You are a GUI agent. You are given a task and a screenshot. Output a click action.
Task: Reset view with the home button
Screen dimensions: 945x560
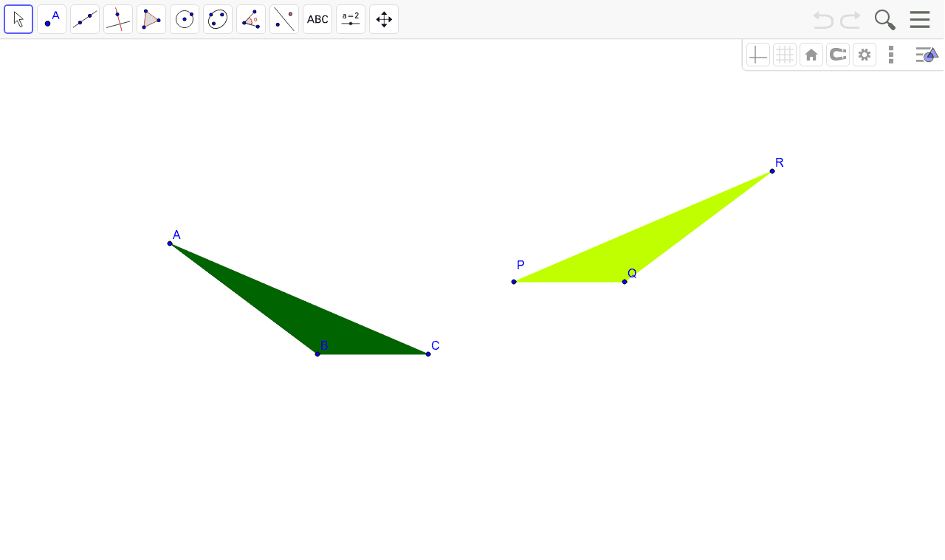[811, 55]
